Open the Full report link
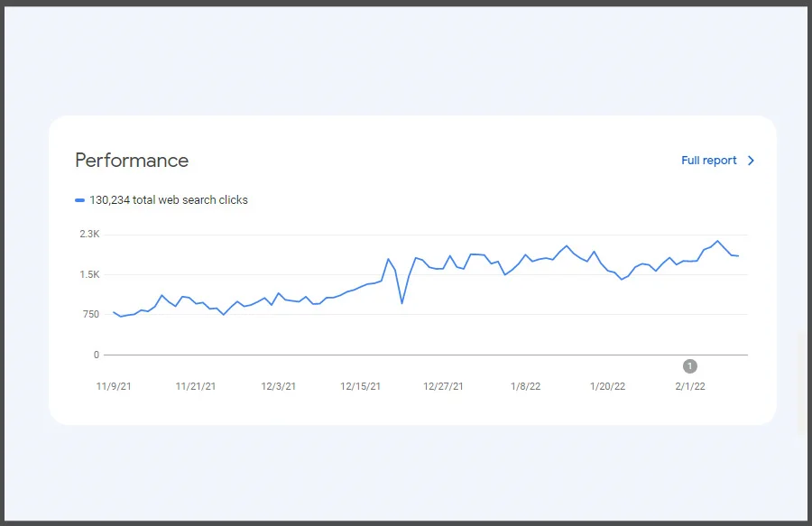This screenshot has width=812, height=526. tap(708, 161)
